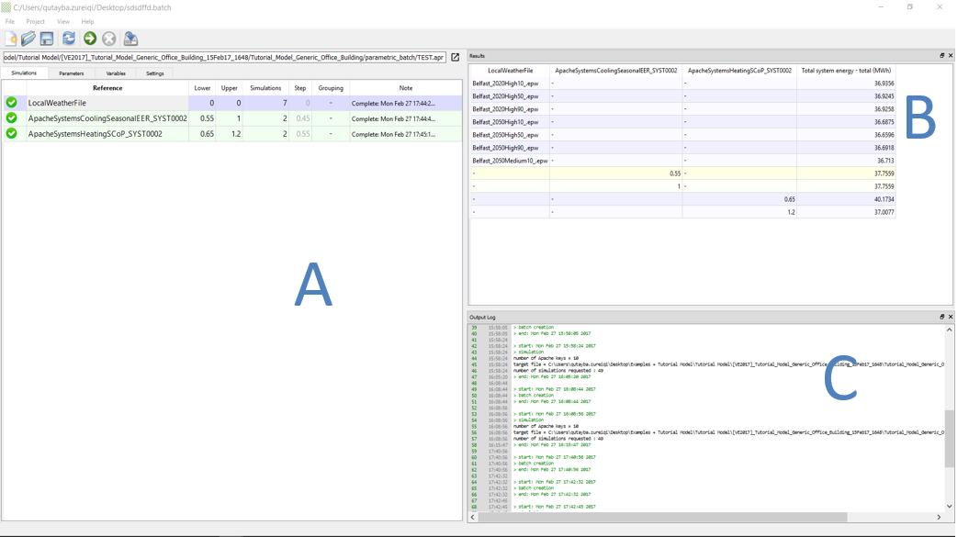Close the Output Log panel
The height and width of the screenshot is (537, 980).
[950, 317]
